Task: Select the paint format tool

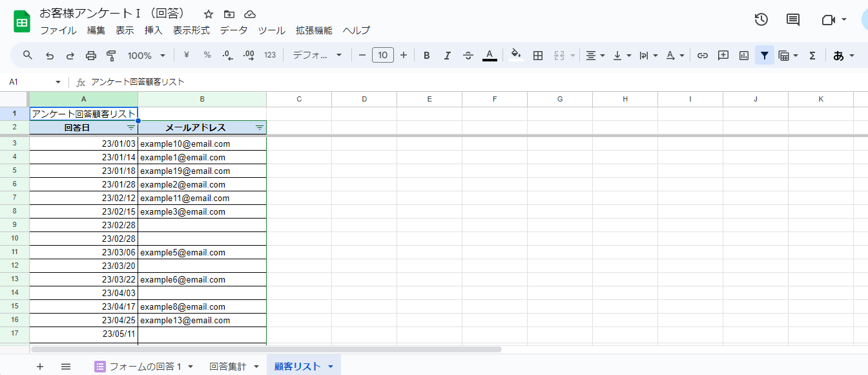Action: click(110, 56)
